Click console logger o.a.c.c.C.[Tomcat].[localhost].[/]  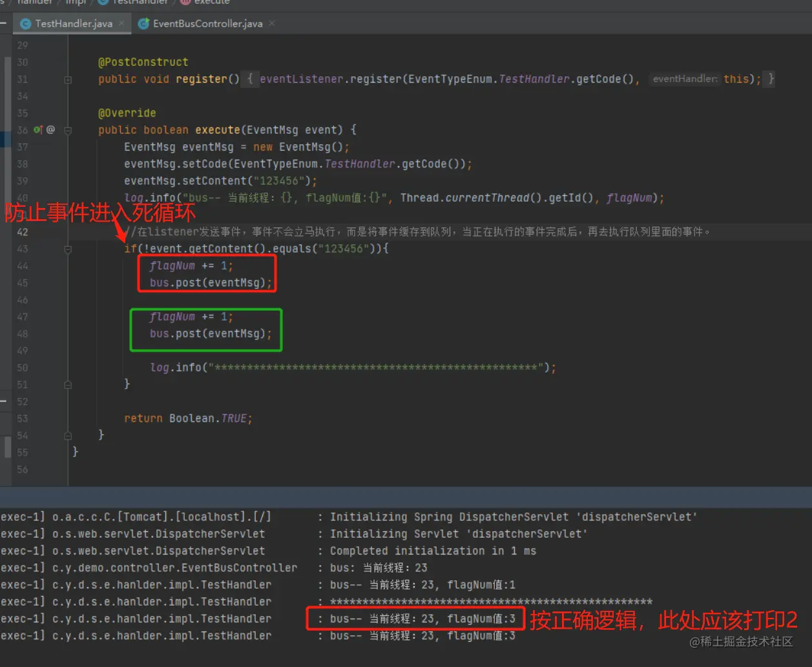click(x=162, y=517)
